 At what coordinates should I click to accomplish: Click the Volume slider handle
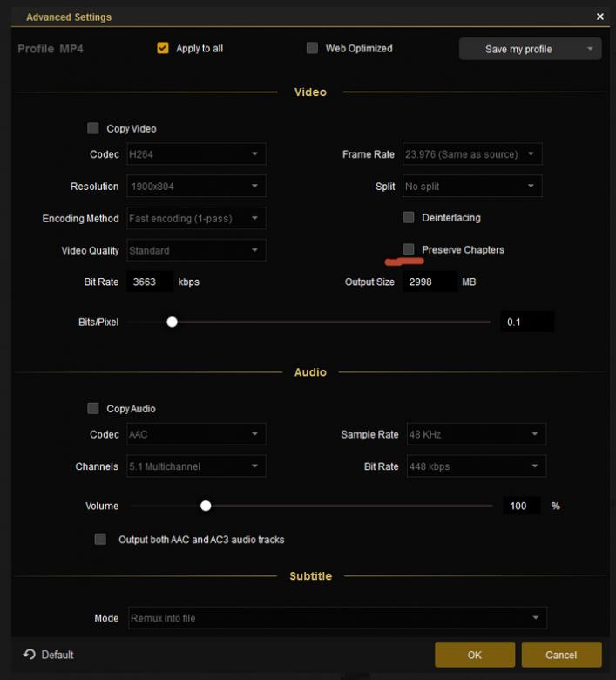click(206, 506)
